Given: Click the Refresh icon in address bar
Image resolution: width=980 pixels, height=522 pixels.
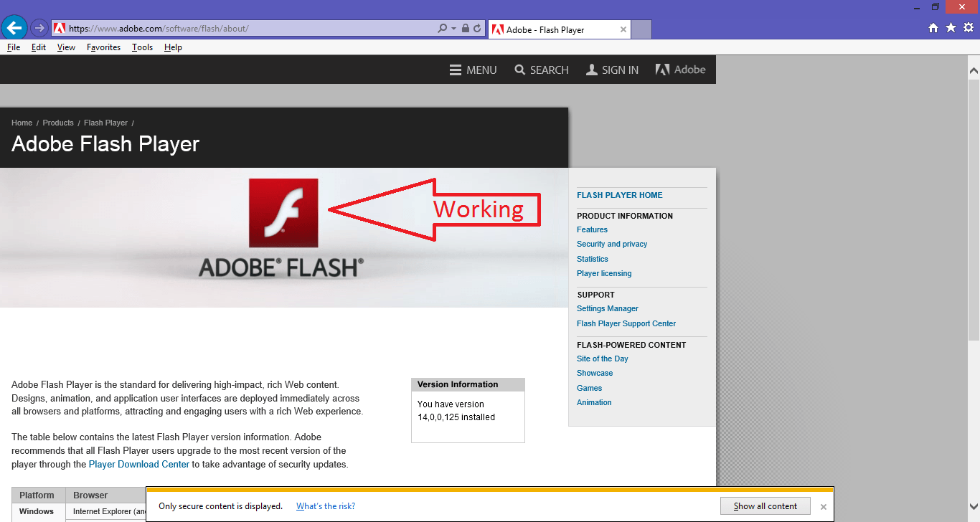Looking at the screenshot, I should tap(478, 29).
